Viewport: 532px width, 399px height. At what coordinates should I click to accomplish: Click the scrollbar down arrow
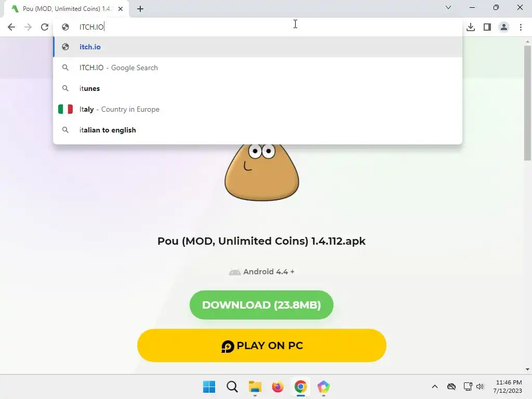click(x=527, y=369)
